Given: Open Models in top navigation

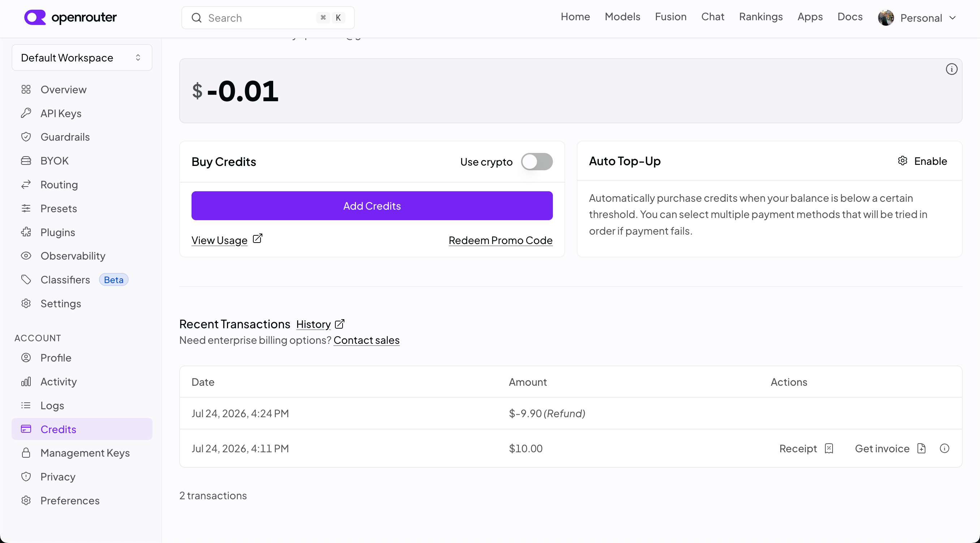Looking at the screenshot, I should click(622, 17).
